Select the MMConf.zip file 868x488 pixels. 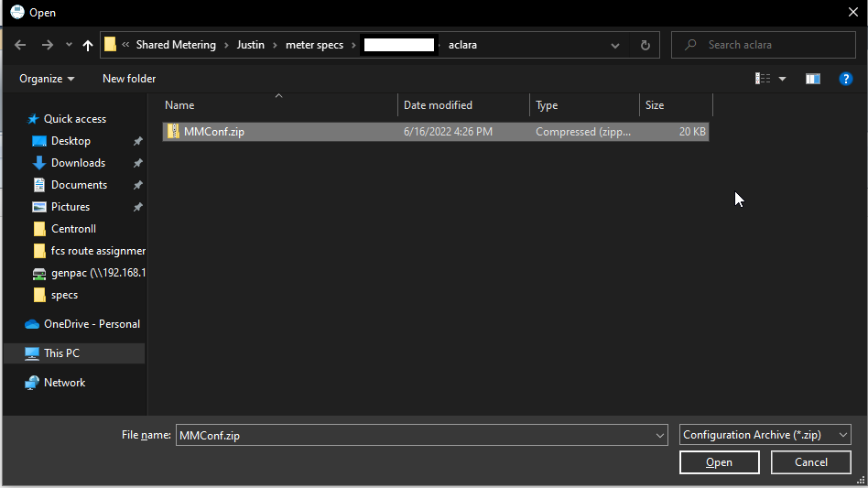213,132
